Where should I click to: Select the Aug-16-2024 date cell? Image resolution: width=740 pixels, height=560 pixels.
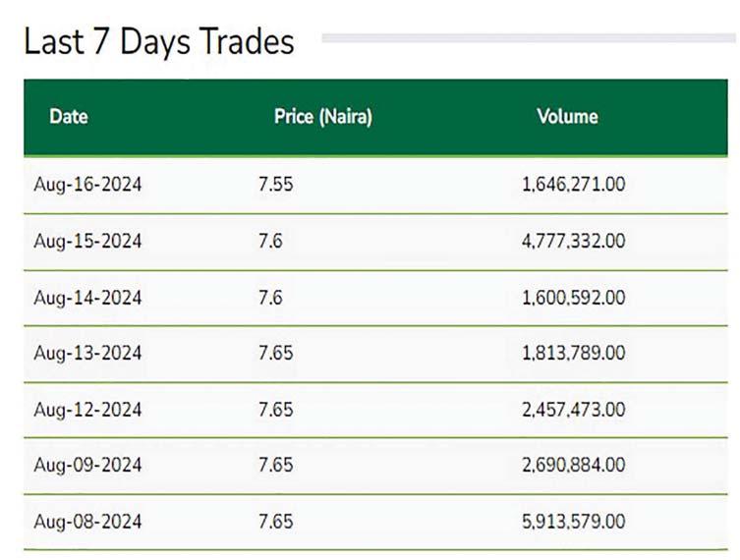87,184
